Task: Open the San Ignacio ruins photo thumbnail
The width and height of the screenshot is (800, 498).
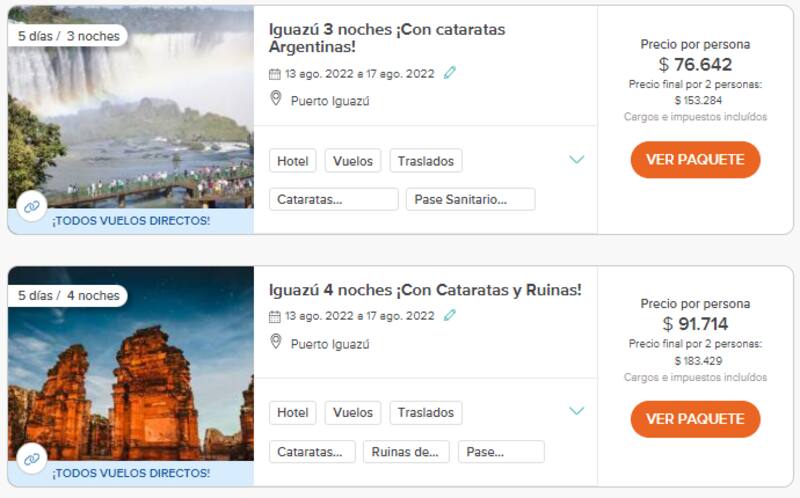Action: click(130, 370)
